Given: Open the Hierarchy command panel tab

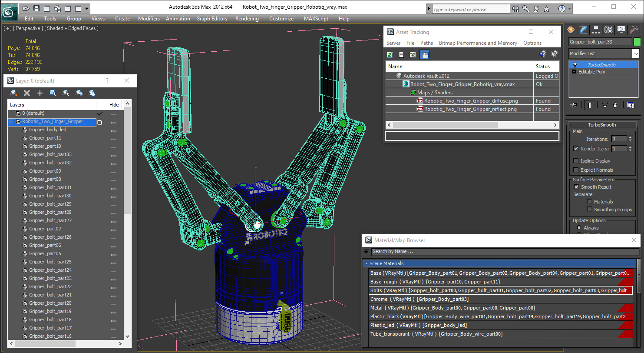Looking at the screenshot, I should click(596, 30).
